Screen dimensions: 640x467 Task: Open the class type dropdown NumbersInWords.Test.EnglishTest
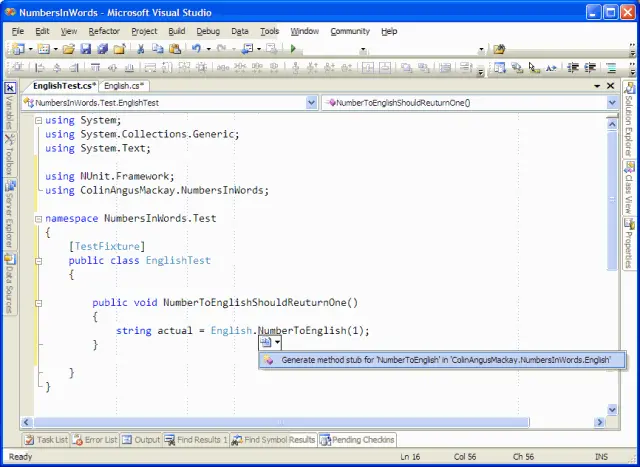coord(311,103)
